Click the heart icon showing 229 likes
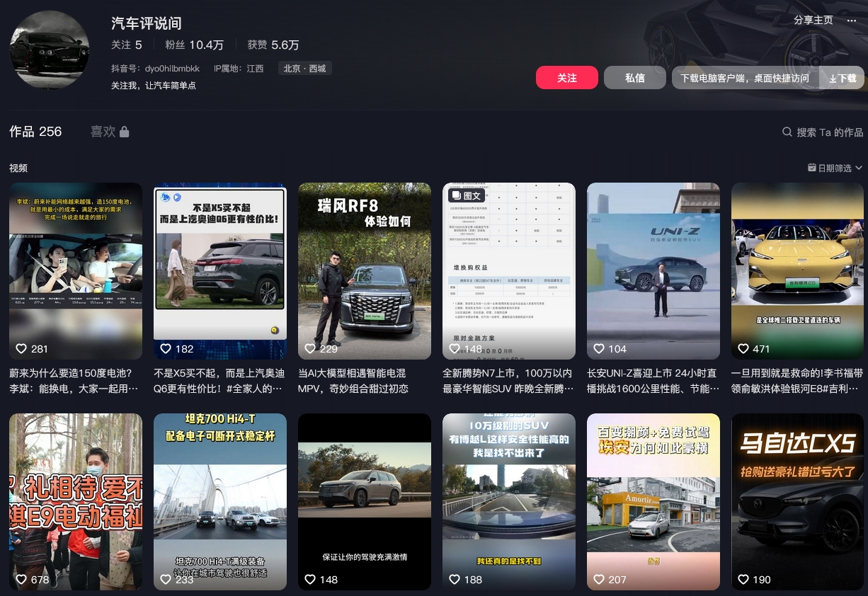The height and width of the screenshot is (596, 868). [x=310, y=349]
